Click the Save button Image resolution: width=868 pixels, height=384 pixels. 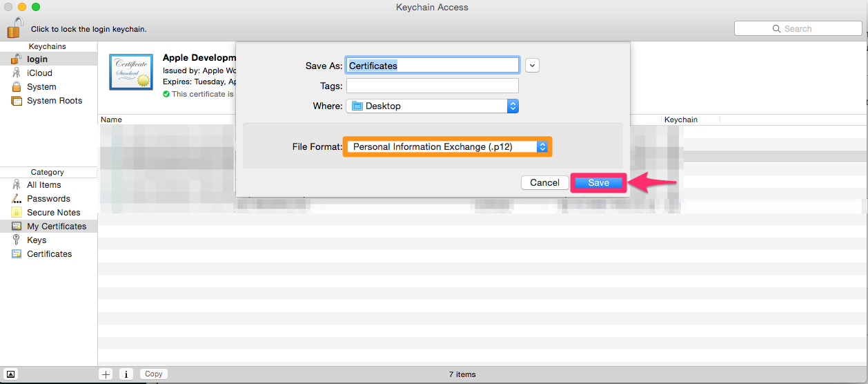tap(598, 183)
